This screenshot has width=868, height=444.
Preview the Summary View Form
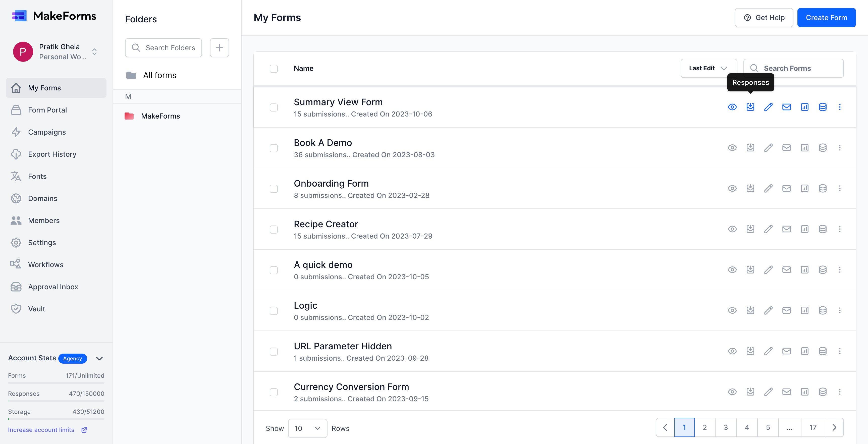pyautogui.click(x=732, y=107)
